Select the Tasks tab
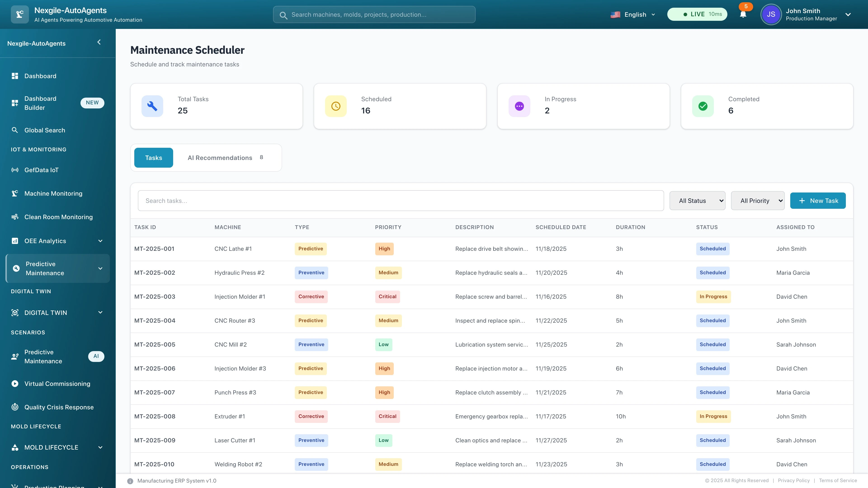The image size is (868, 488). (153, 158)
